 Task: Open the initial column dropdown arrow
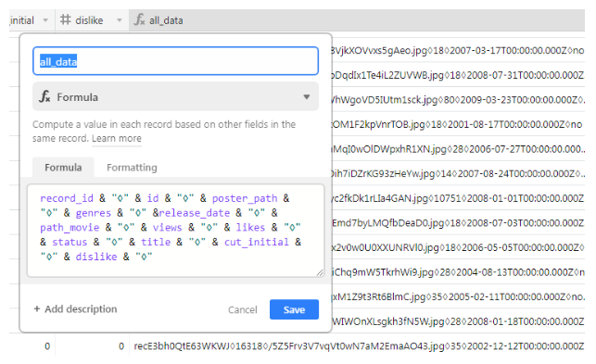[x=45, y=20]
